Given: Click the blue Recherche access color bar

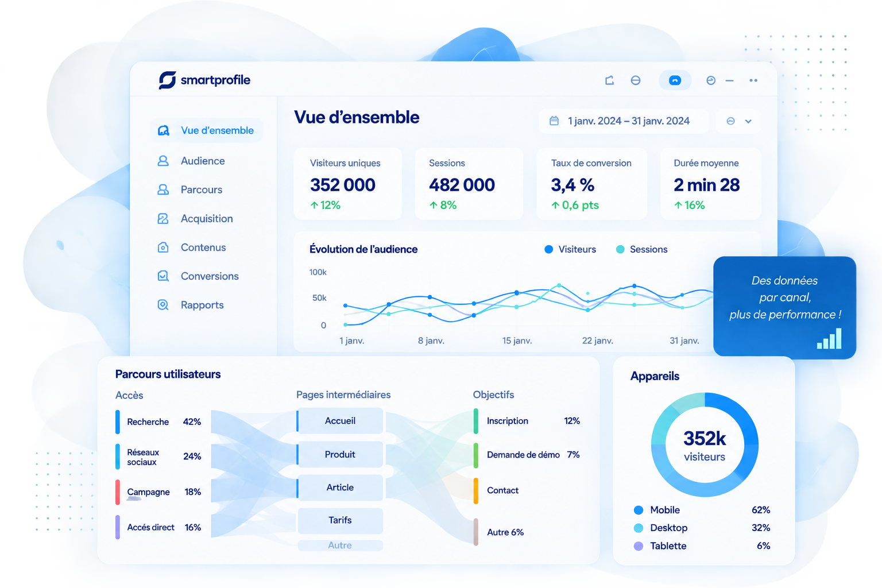Looking at the screenshot, I should pyautogui.click(x=118, y=422).
